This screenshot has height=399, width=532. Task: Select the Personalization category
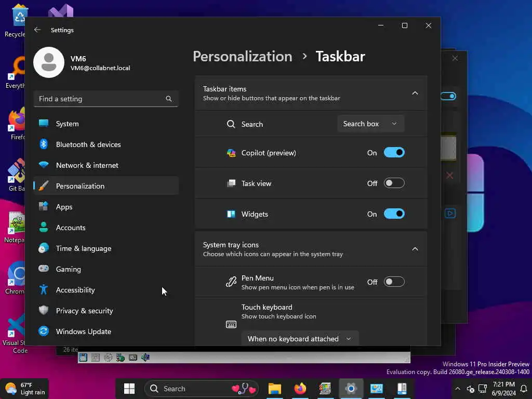click(x=106, y=186)
